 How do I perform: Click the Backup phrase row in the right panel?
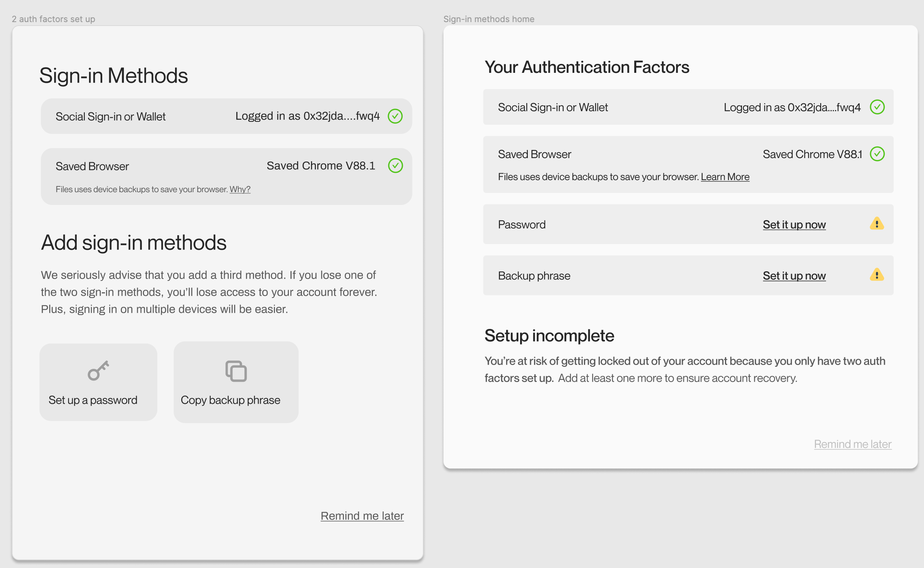620,275
